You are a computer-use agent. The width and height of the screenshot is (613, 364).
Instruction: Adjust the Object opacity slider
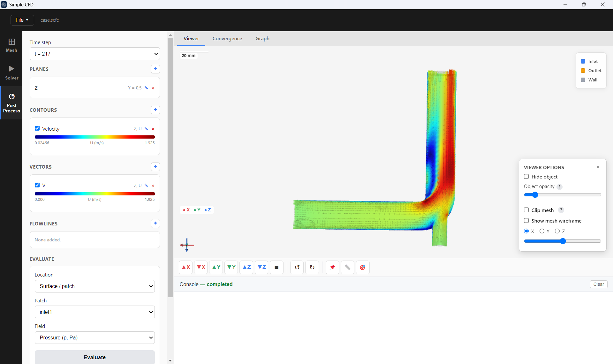(563, 195)
